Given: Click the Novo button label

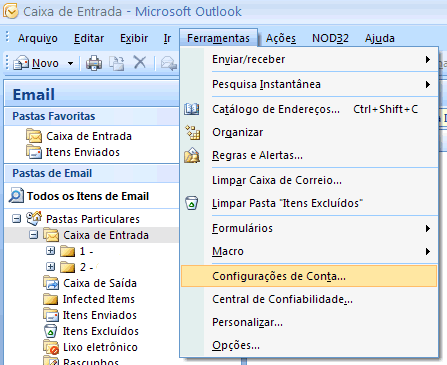Looking at the screenshot, I should (45, 63).
